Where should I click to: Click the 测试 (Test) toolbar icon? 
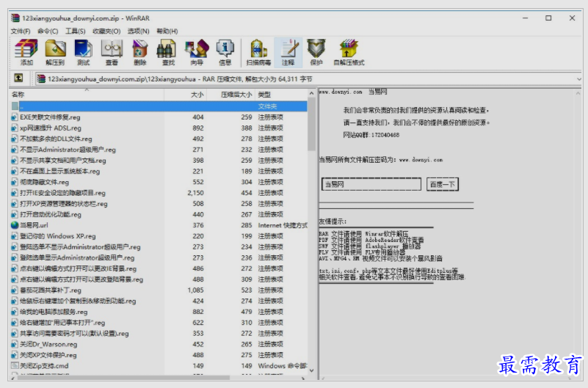(x=83, y=52)
